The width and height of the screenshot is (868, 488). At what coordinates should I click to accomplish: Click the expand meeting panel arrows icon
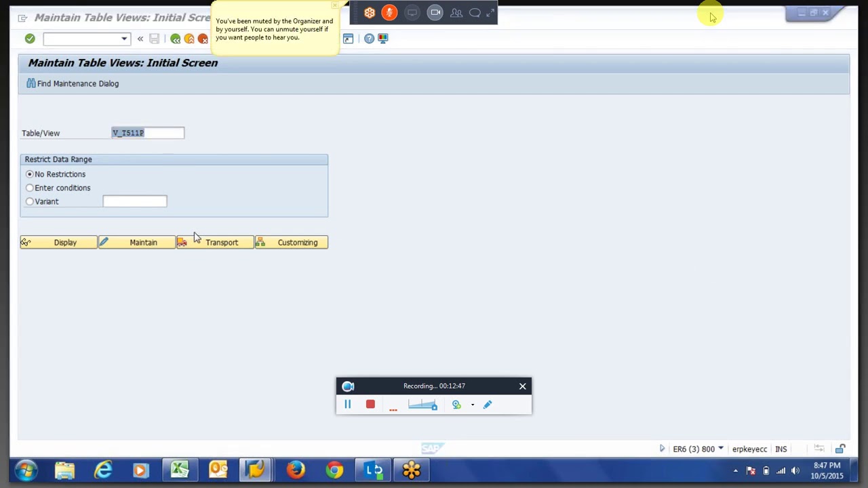click(x=490, y=13)
